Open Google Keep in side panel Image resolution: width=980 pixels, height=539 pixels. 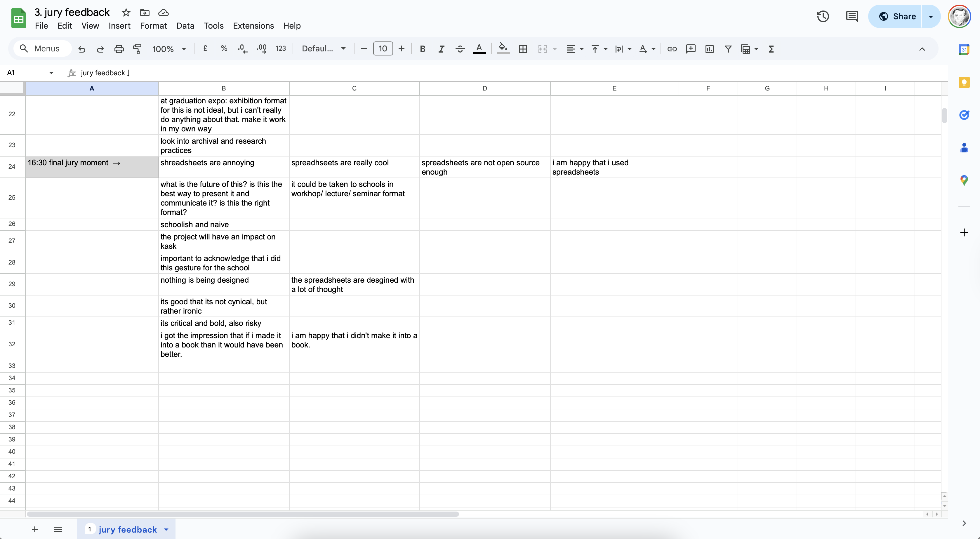964,82
